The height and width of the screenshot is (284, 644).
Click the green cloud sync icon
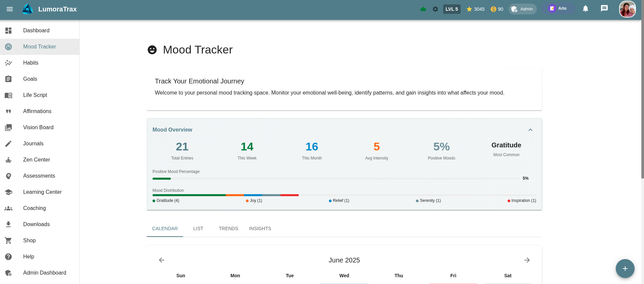pyautogui.click(x=423, y=9)
